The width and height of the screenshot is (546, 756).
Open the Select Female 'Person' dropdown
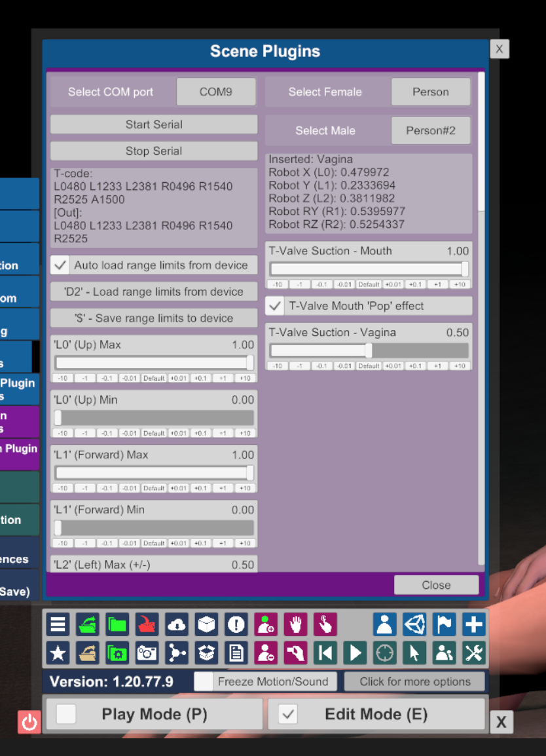click(431, 92)
